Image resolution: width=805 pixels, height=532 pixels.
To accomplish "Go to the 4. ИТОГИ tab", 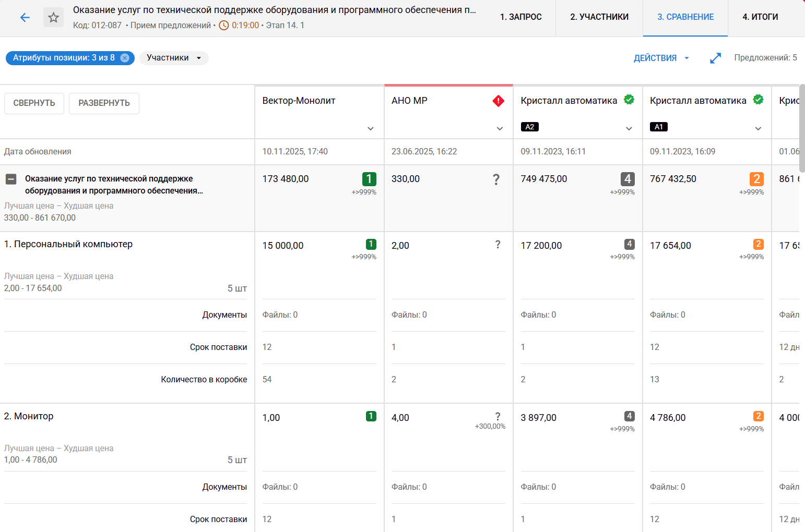I will pos(760,17).
